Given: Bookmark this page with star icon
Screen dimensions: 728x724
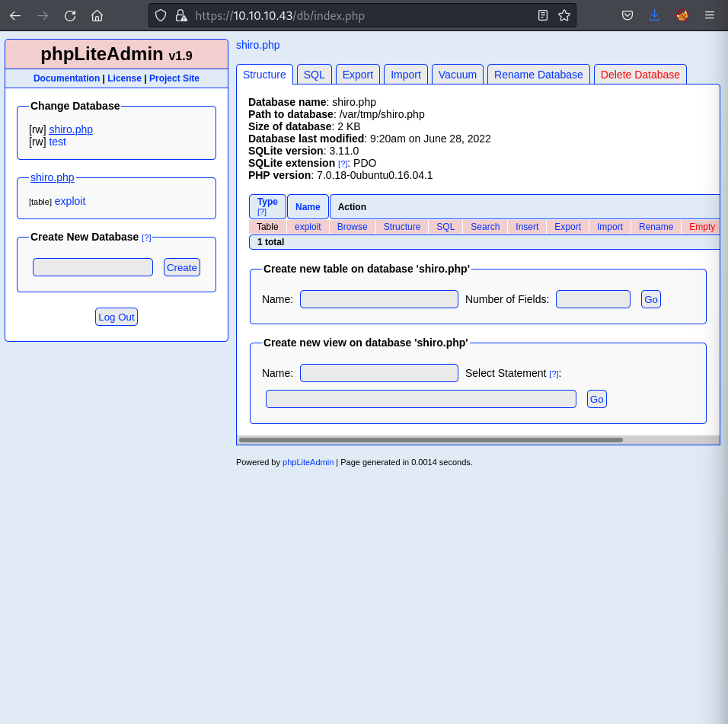Looking at the screenshot, I should click(x=564, y=15).
